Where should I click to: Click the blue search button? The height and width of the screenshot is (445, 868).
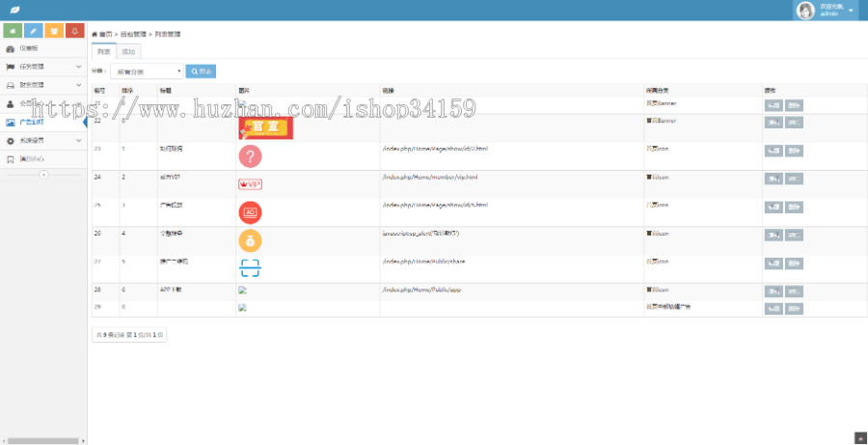point(201,71)
